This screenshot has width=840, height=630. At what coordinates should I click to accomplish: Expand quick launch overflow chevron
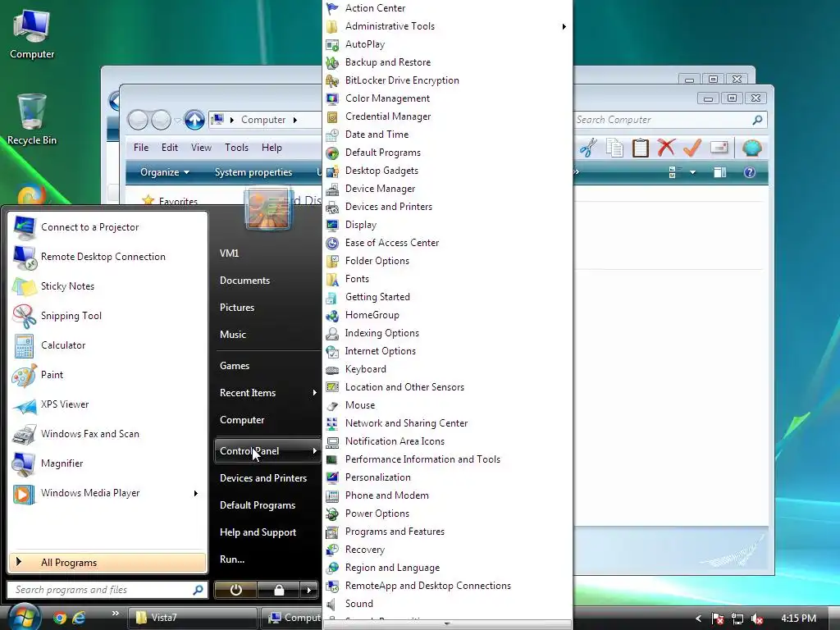coord(115,614)
